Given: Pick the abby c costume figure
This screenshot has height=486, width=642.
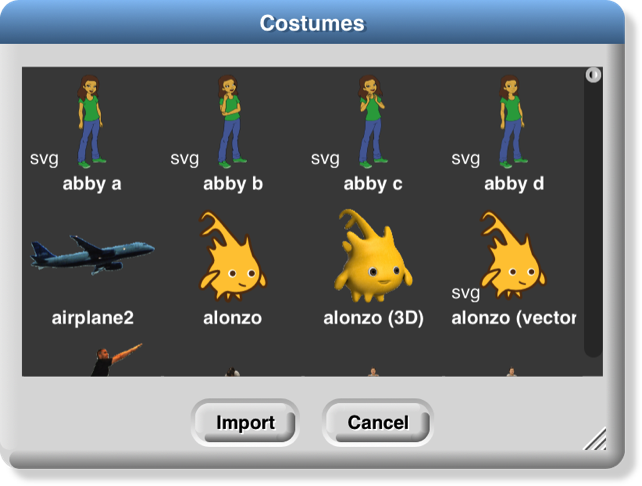Looking at the screenshot, I should pos(372,122).
